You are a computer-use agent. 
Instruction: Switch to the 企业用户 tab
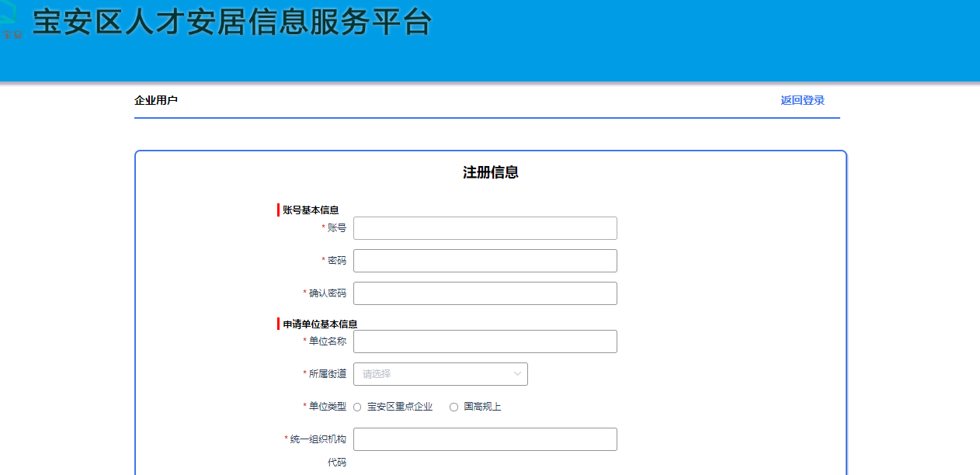tap(156, 100)
